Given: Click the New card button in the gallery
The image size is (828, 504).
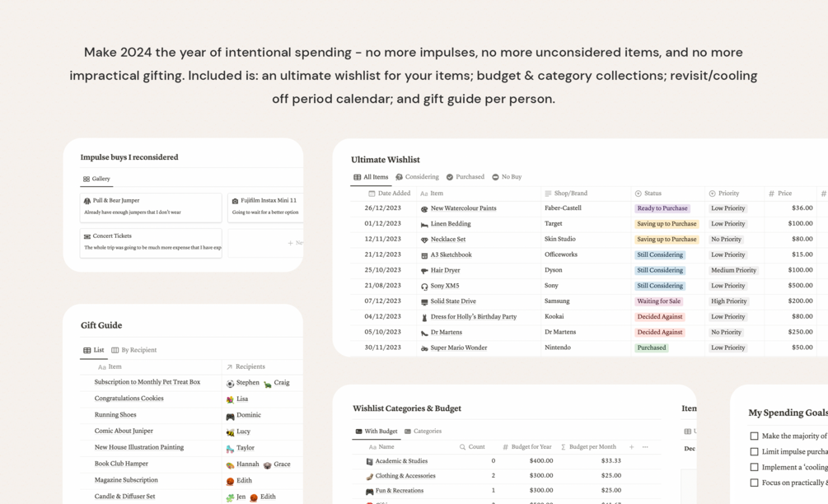Looking at the screenshot, I should pos(295,243).
